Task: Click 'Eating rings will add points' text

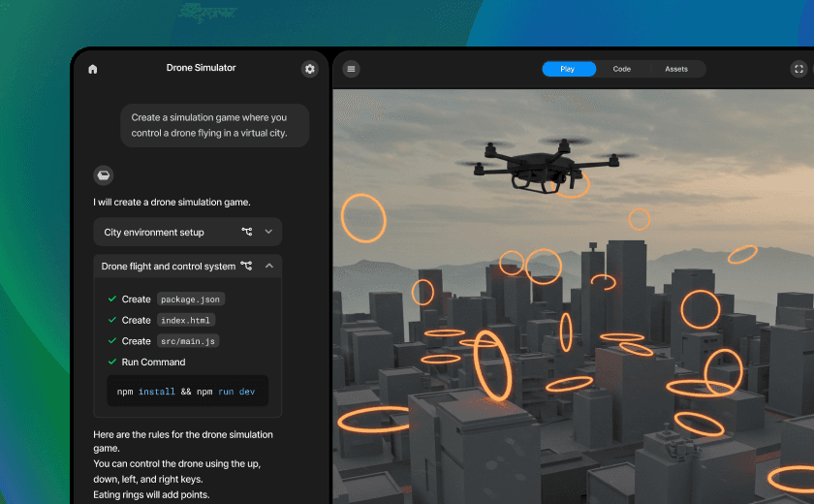Action: [x=151, y=494]
